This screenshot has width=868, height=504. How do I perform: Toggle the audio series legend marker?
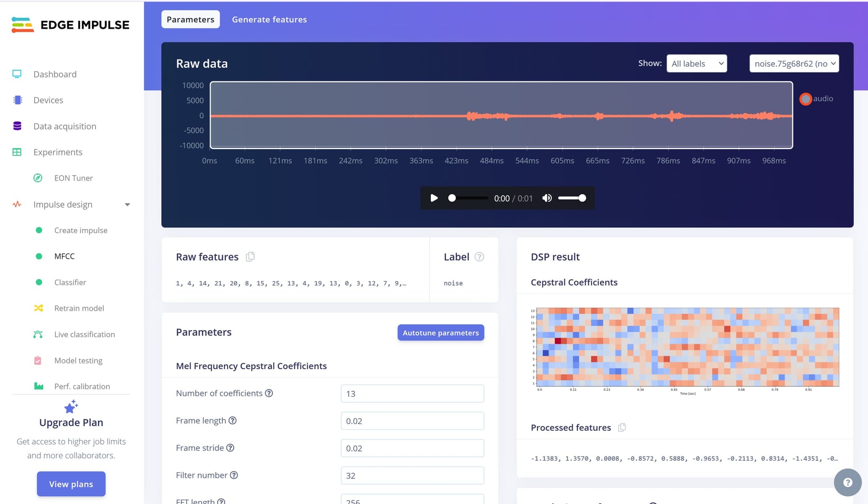pos(806,99)
